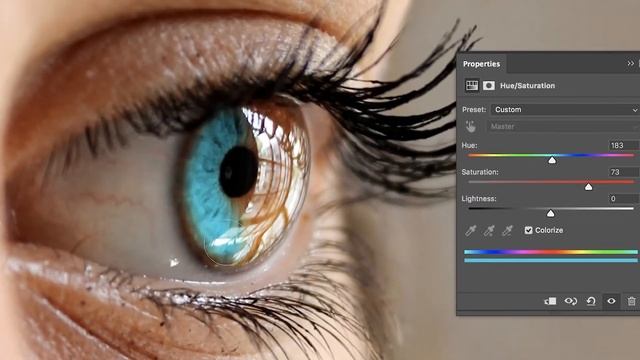Click the Preset: label
Viewport: 640px width, 360px height.
click(474, 109)
